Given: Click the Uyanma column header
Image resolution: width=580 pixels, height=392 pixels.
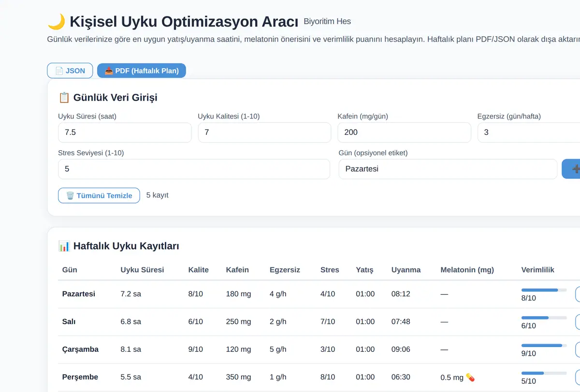Looking at the screenshot, I should coord(406,270).
